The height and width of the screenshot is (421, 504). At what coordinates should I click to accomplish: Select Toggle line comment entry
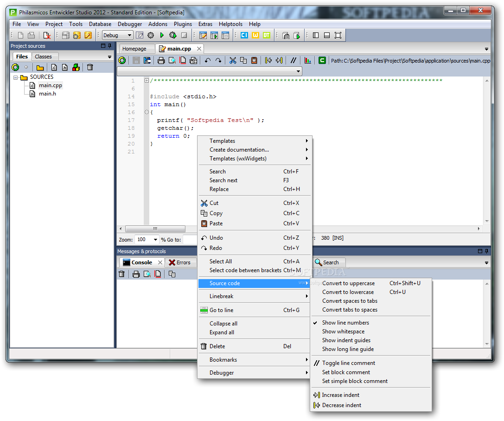370,363
